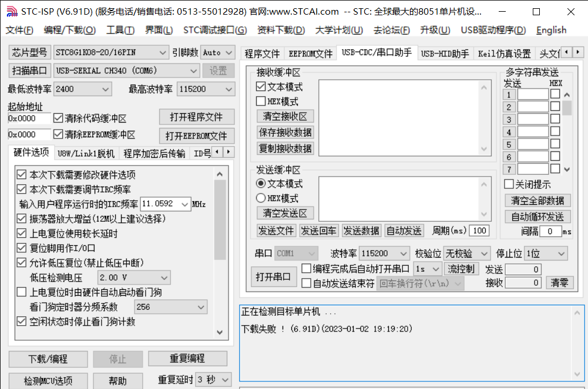Open 重复延时 3 秒 dropdown
Screen dimensions: 588x389
point(213,380)
